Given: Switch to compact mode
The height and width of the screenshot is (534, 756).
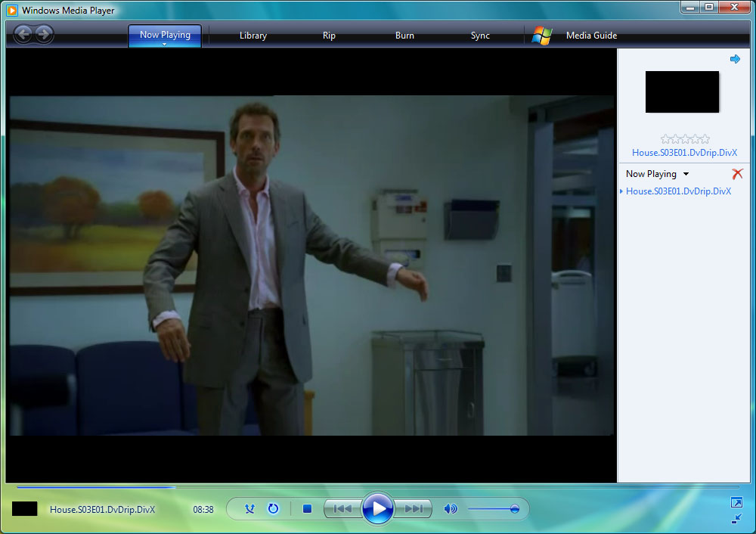Looking at the screenshot, I should (736, 519).
